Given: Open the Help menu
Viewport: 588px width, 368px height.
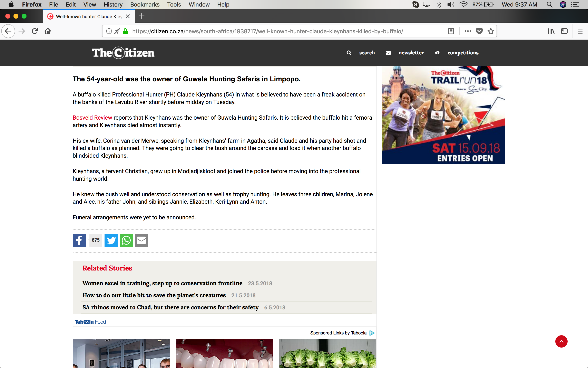Looking at the screenshot, I should coord(223,4).
